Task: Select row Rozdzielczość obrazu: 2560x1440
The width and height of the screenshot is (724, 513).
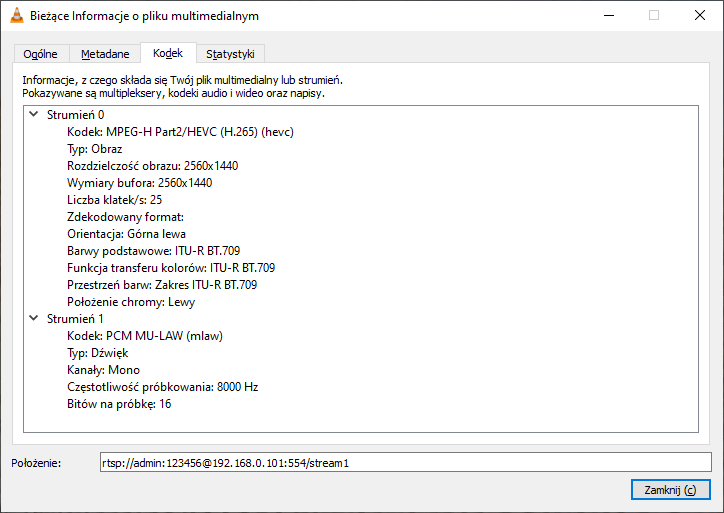Action: pyautogui.click(x=152, y=166)
